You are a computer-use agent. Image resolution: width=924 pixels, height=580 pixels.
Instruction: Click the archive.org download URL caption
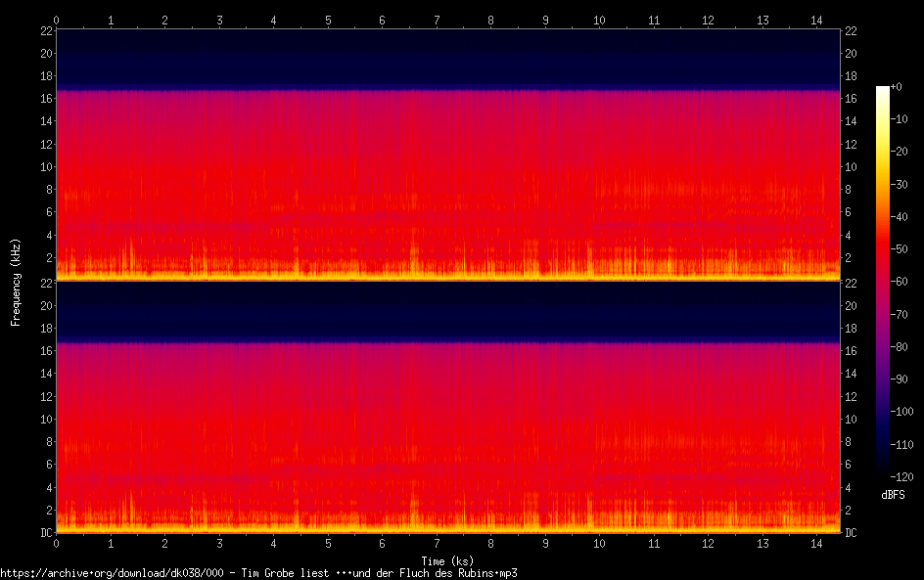click(x=258, y=573)
